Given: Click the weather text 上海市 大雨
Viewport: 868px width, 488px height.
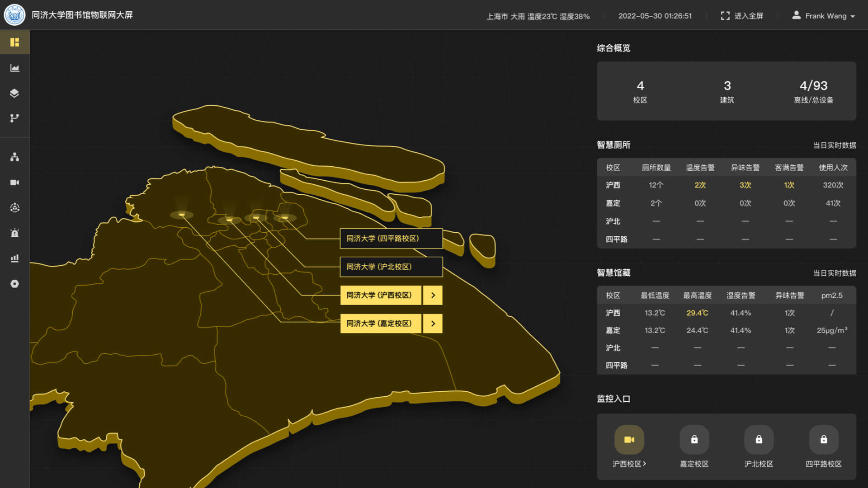Looking at the screenshot, I should [x=505, y=17].
